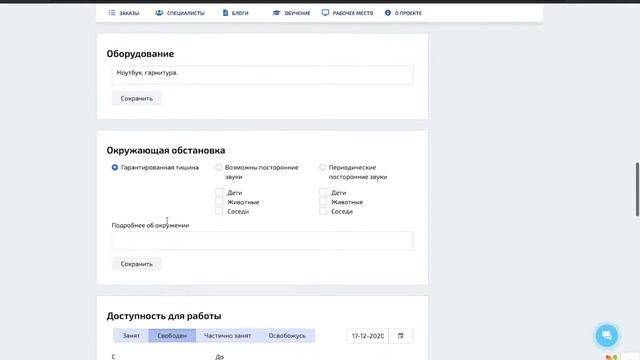
Task: Click the equipment text field with Ноутбук, гарнитура
Action: (262, 75)
